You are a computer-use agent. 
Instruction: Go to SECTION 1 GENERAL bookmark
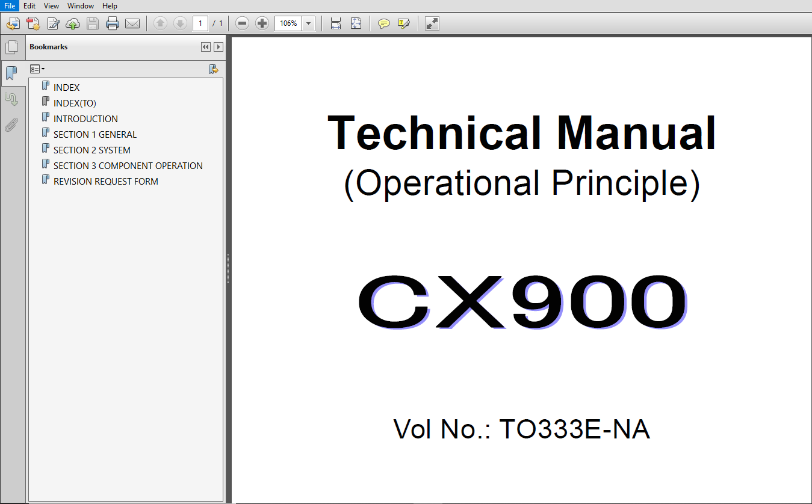(x=95, y=134)
